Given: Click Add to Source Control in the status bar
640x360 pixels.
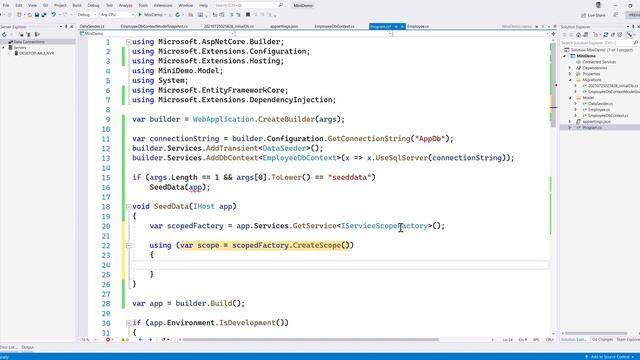Looking at the screenshot, I should pyautogui.click(x=609, y=357).
